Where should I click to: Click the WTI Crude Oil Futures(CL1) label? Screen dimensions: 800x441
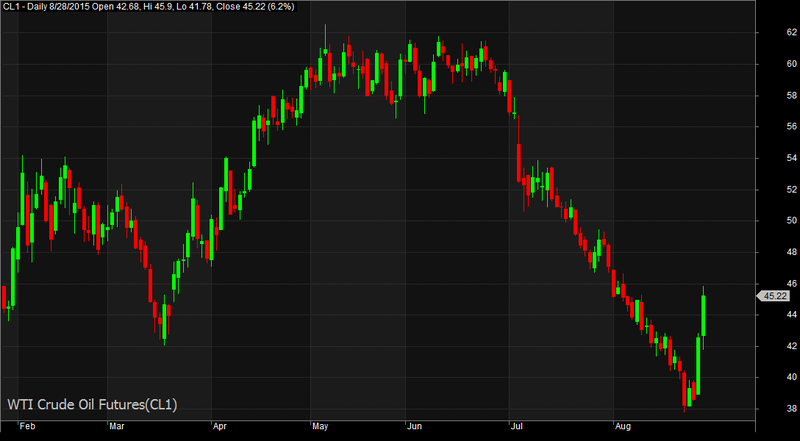pyautogui.click(x=92, y=405)
